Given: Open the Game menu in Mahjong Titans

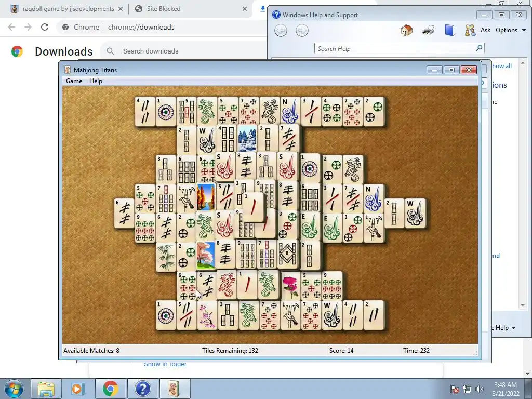Looking at the screenshot, I should pyautogui.click(x=74, y=81).
